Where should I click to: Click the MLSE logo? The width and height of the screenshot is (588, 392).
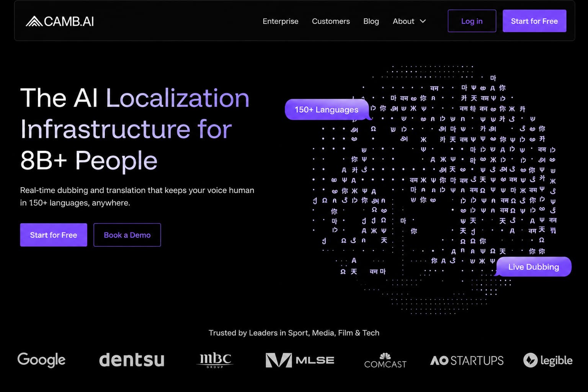(x=300, y=360)
